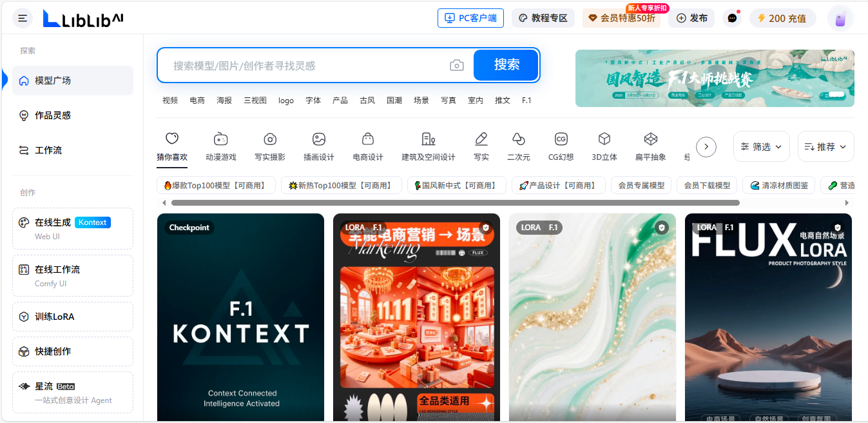Open the F.1 Kontext Checkpoint card
The image size is (868, 423).
click(240, 317)
